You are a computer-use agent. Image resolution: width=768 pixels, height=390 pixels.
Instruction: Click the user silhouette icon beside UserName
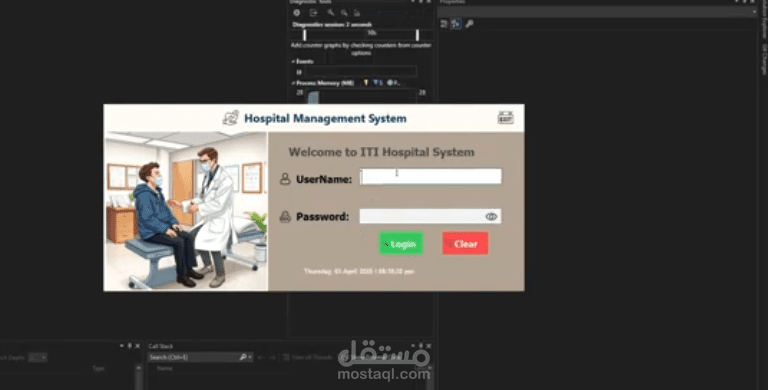click(285, 179)
